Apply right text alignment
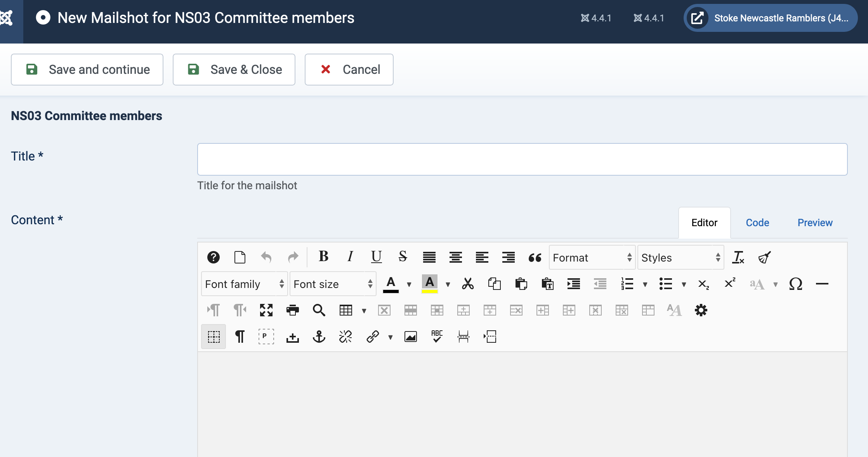 [509, 257]
